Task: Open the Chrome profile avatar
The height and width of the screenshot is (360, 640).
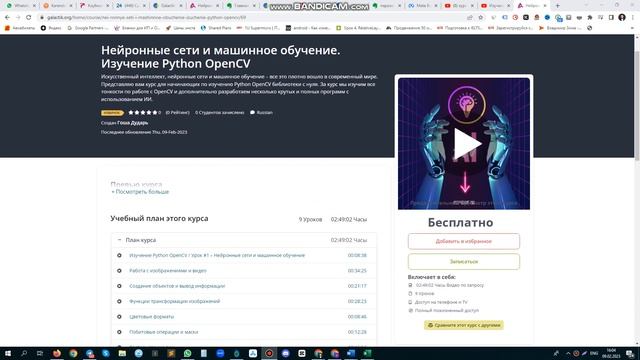Action: point(622,18)
